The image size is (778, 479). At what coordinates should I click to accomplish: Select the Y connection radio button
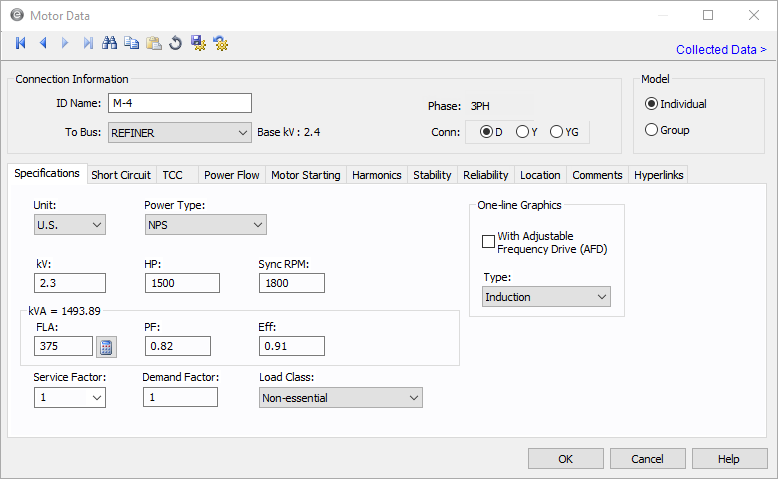[523, 131]
